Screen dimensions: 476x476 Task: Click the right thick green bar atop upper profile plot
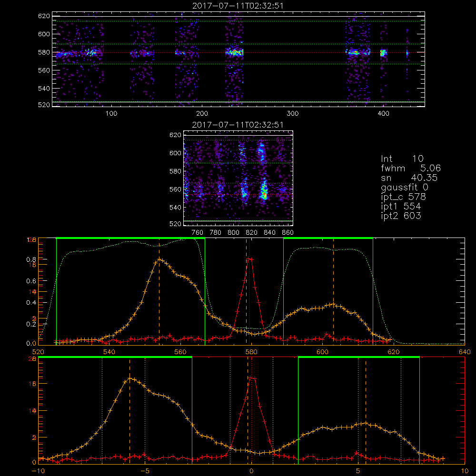click(328, 238)
